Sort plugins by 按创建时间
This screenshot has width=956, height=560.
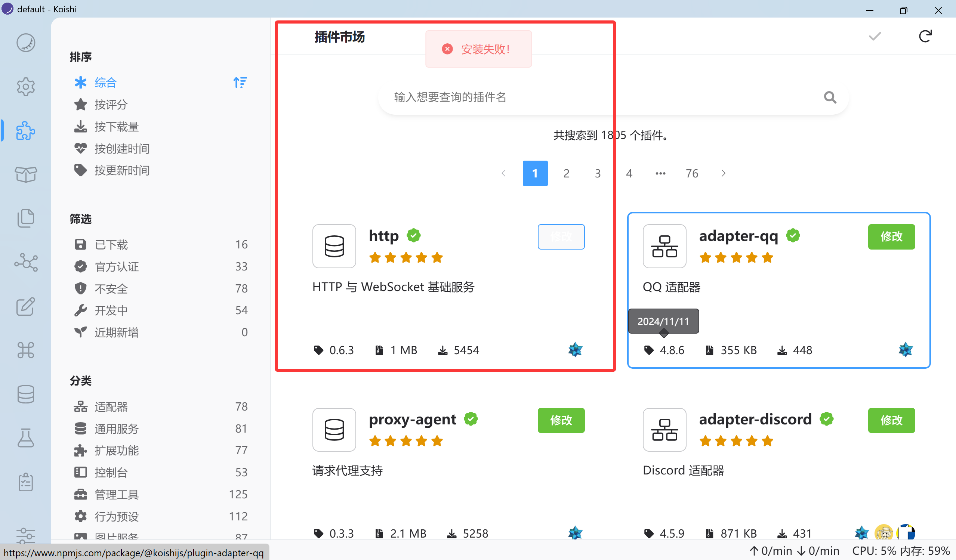pos(160,148)
